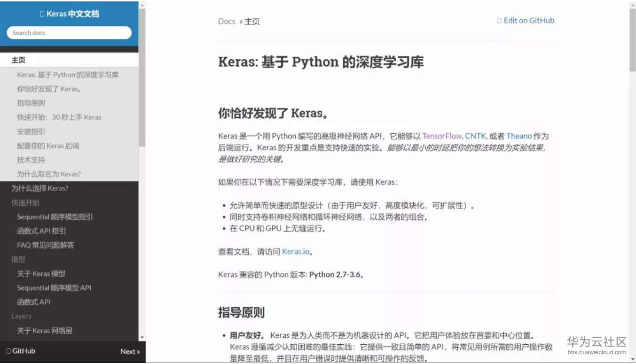Screen dimensions: 636x364
Task: Open the CNTK link
Action: click(475, 136)
